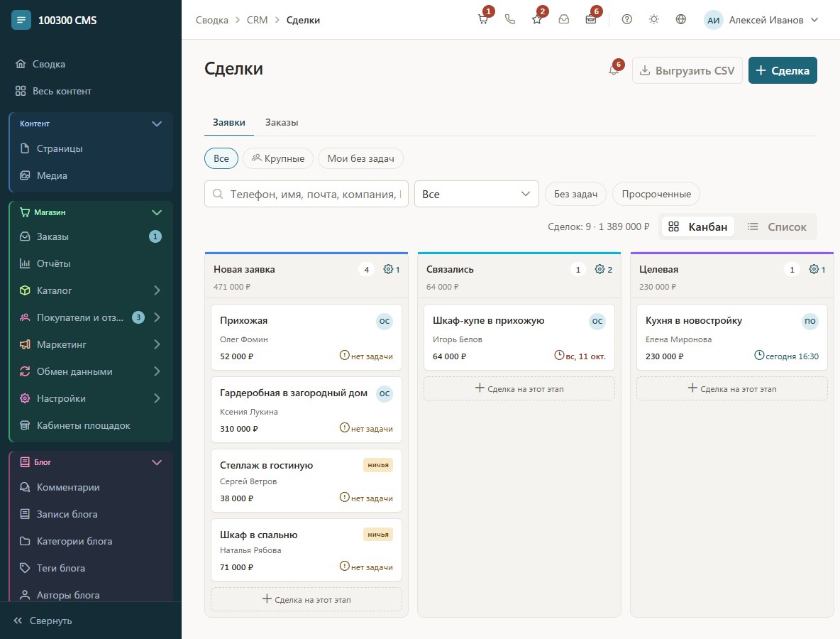Open Заказы in the Магазин section
Screen dimensions: 840x639
point(91,236)
